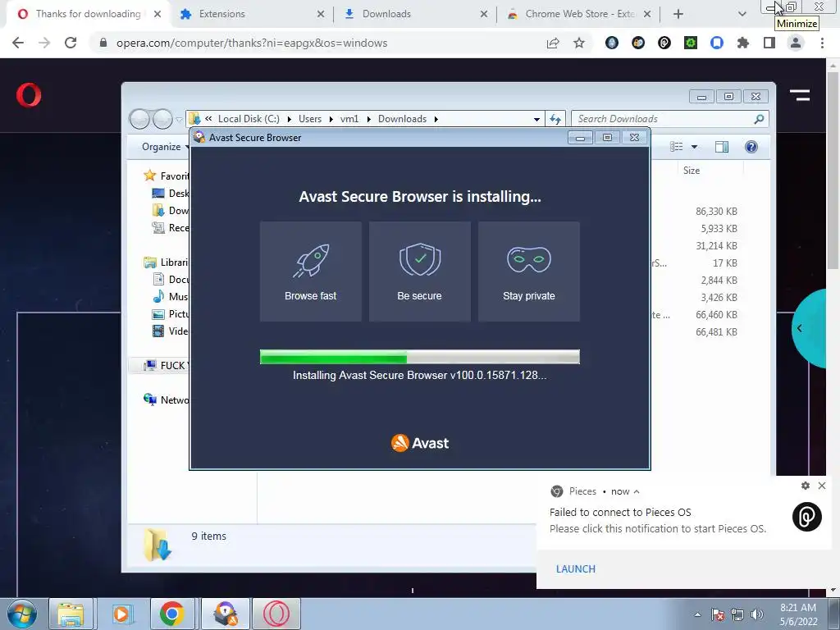This screenshot has width=840, height=630.
Task: Open Avast Secure Browser installer in taskbar
Action: pos(226,614)
